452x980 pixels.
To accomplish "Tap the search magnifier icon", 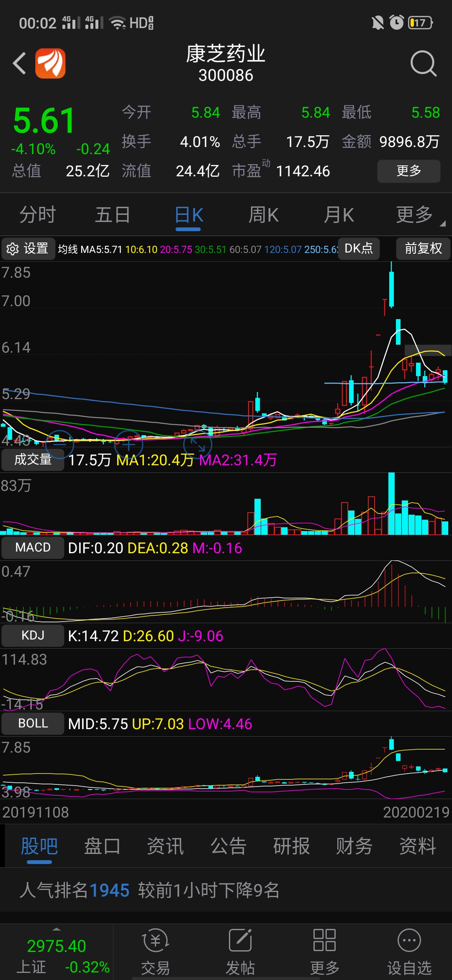I will pos(423,64).
